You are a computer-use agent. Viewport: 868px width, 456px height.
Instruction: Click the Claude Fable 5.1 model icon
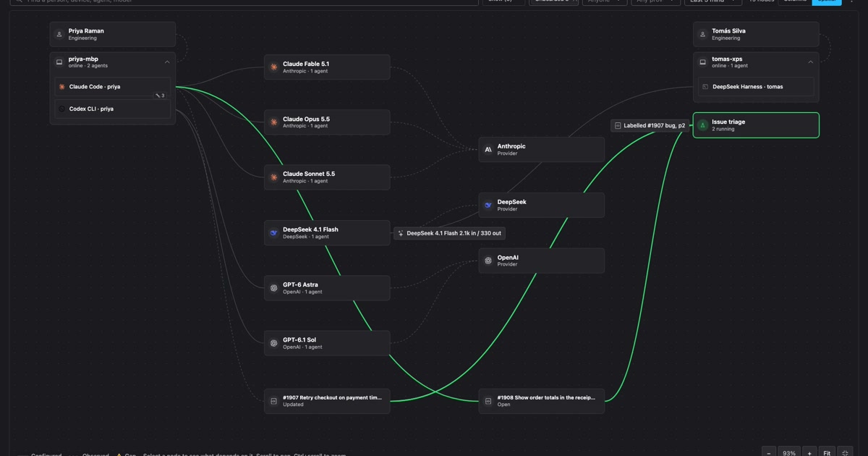point(273,67)
